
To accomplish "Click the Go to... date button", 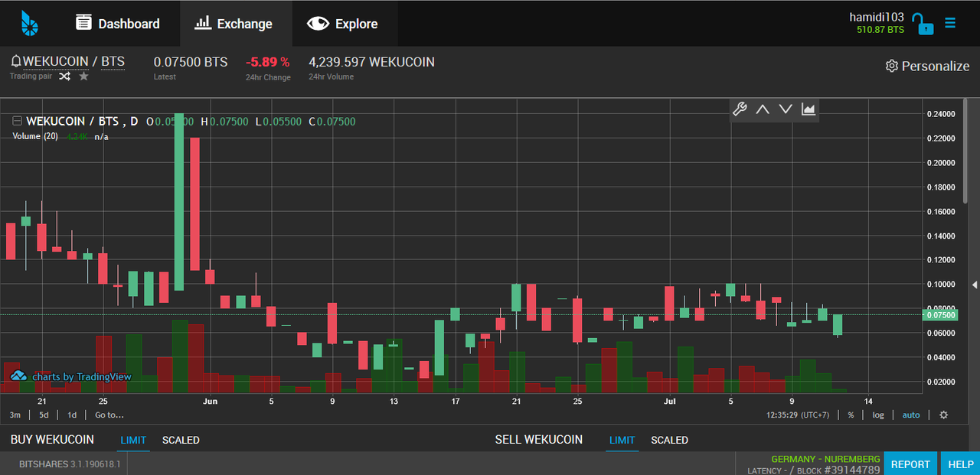I will tap(109, 415).
